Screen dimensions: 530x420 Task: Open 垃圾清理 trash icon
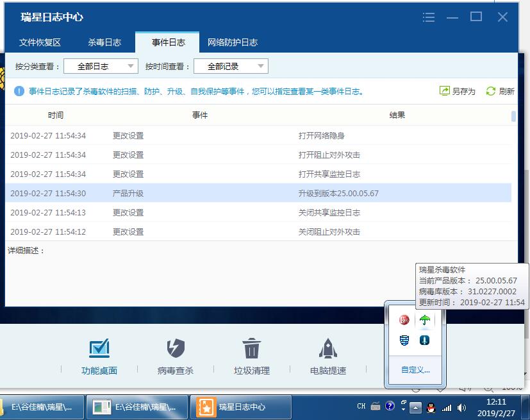251,348
